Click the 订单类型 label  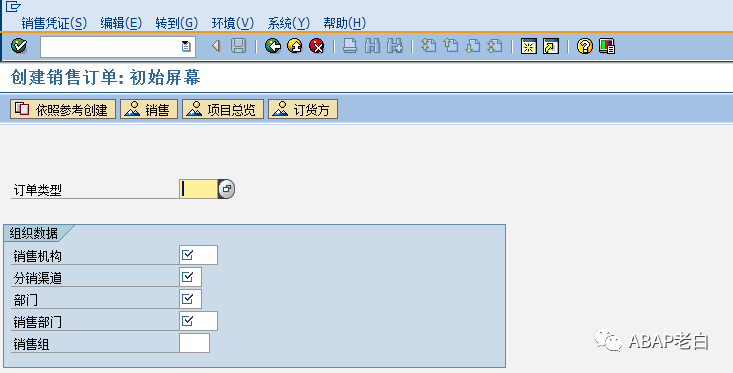37,190
